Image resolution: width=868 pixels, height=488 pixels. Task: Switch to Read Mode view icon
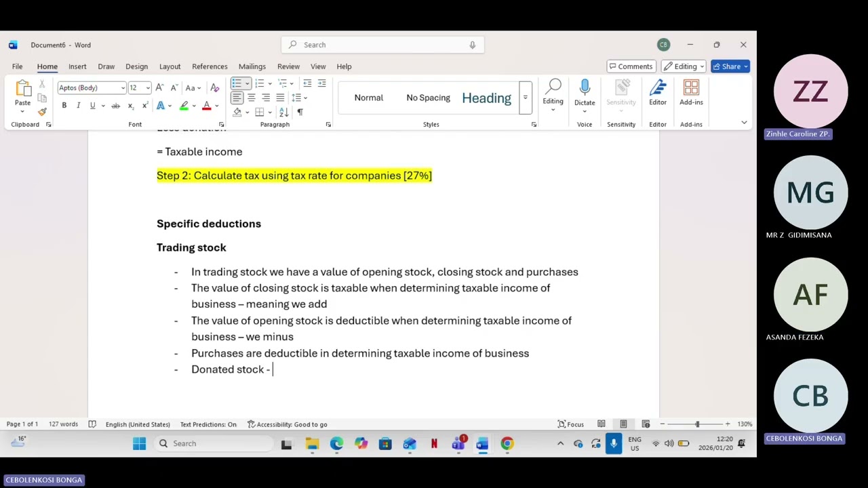[x=601, y=424]
